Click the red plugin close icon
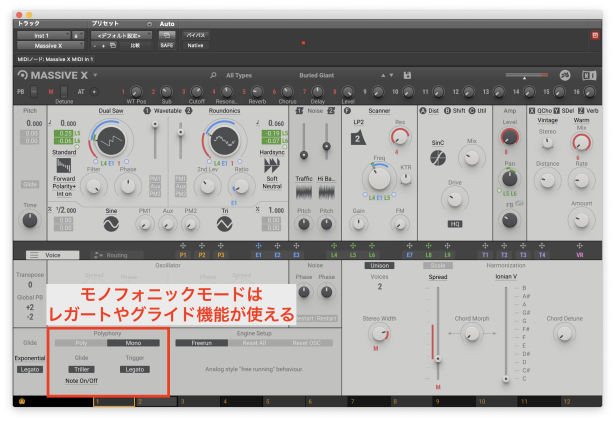This screenshot has height=422, width=615. click(x=596, y=36)
